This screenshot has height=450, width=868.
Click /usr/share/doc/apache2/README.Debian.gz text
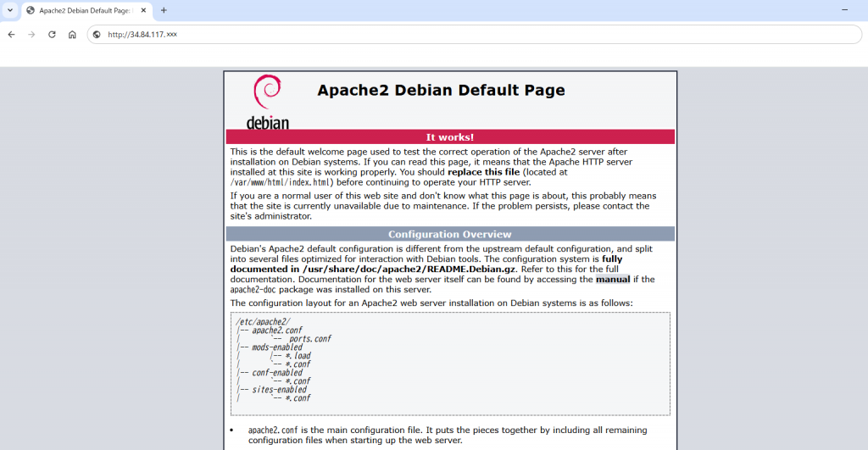[x=409, y=269]
